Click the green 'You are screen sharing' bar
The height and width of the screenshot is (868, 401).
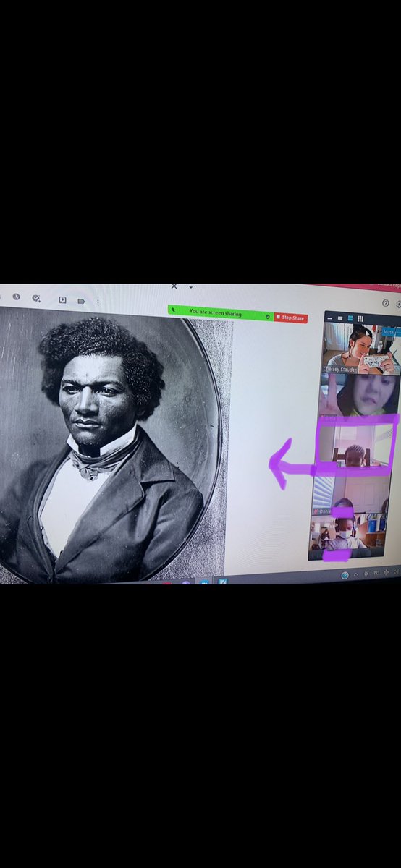[220, 312]
